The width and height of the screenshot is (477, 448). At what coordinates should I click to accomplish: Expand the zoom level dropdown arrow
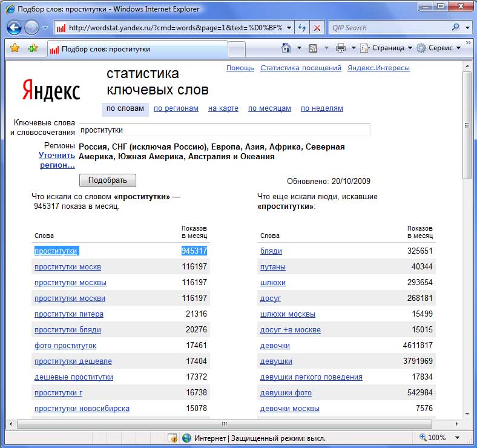pyautogui.click(x=457, y=438)
